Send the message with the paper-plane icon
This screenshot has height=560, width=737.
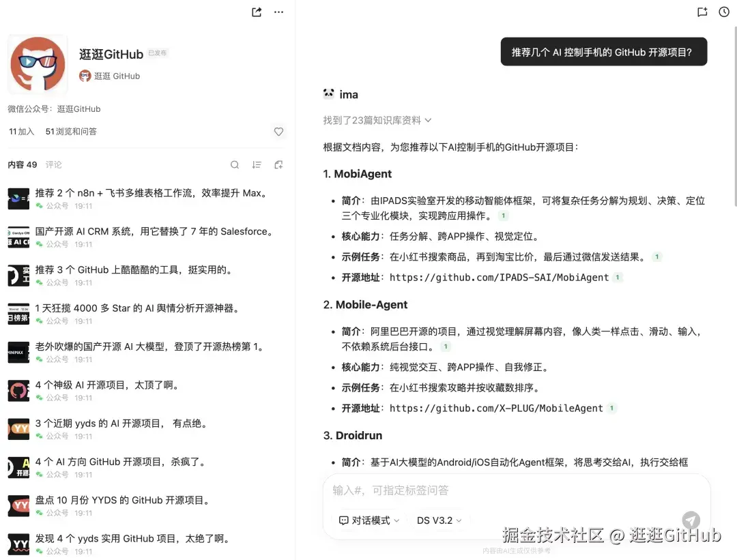[x=691, y=520]
